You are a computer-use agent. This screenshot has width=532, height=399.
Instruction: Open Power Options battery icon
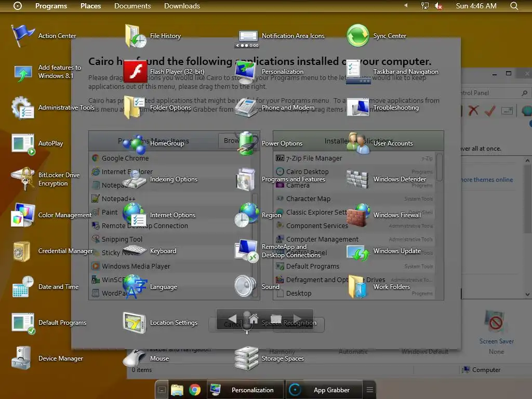tap(248, 143)
